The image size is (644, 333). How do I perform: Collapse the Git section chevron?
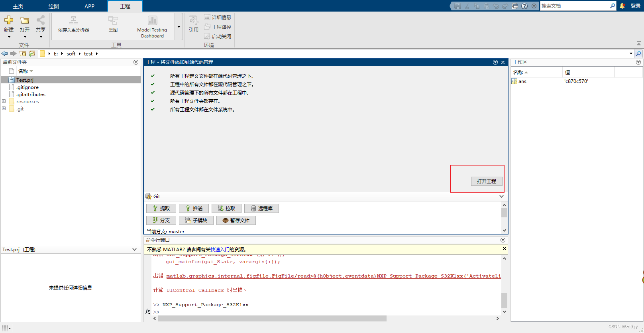501,196
